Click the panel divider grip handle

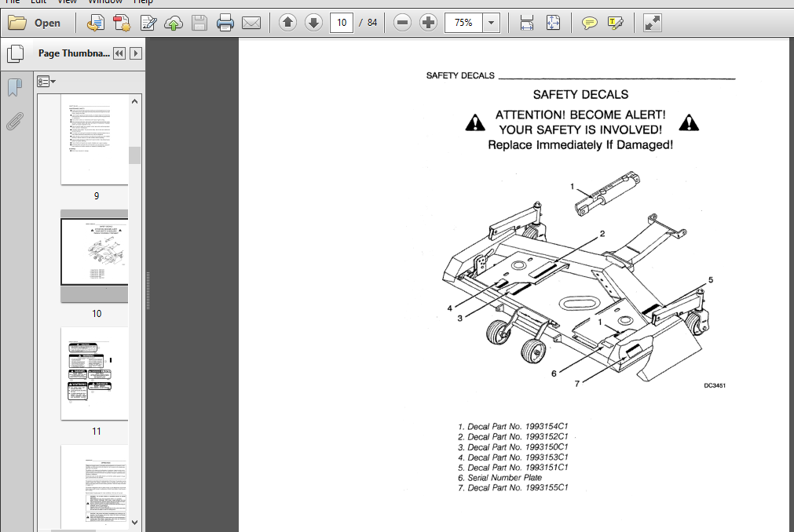(148, 291)
